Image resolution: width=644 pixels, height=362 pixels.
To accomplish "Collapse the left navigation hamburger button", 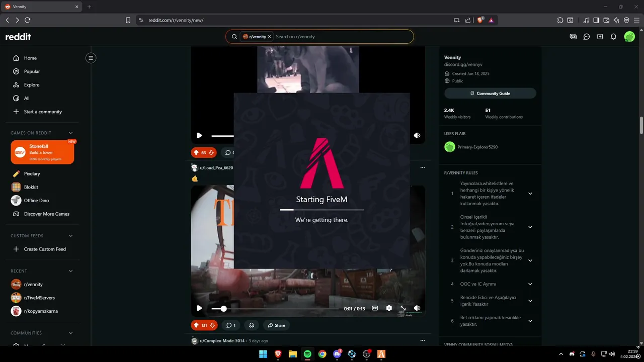I will (91, 58).
